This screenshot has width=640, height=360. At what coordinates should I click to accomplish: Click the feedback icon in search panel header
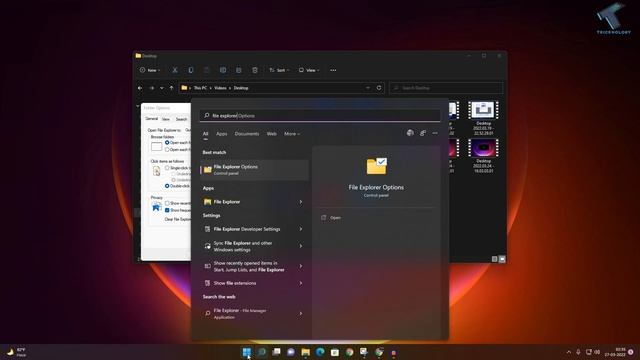click(423, 133)
